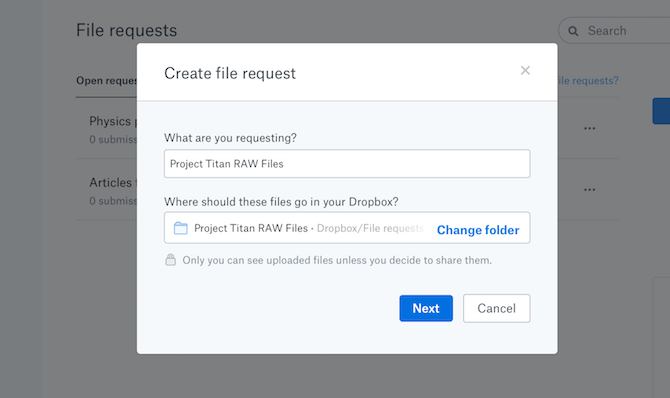Click the Physics file request title
The height and width of the screenshot is (398, 670).
(x=113, y=121)
